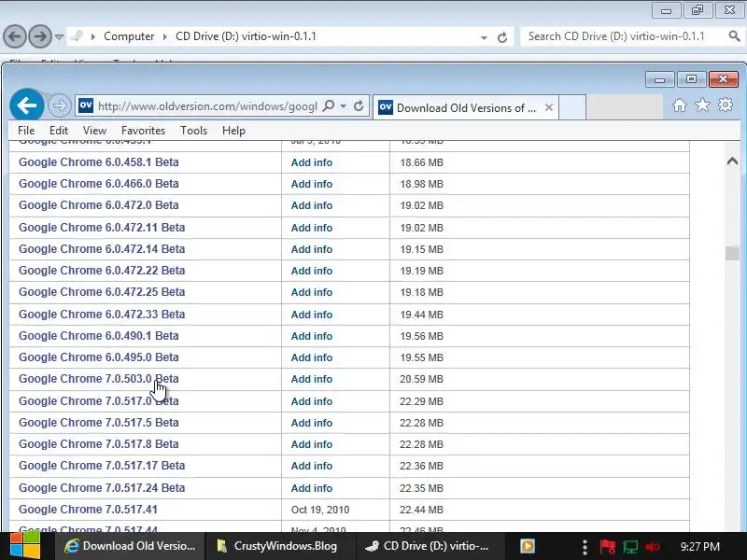This screenshot has height=560, width=747.
Task: Open the Explorer address history dropdown
Action: [484, 37]
